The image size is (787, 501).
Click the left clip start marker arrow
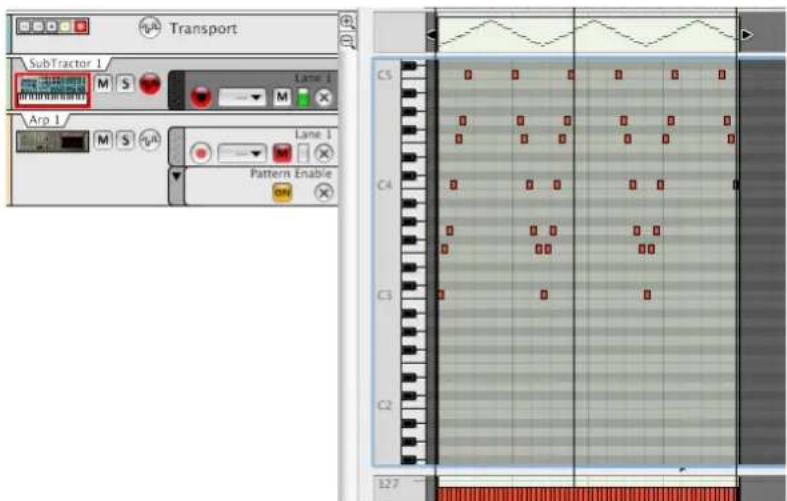[431, 35]
